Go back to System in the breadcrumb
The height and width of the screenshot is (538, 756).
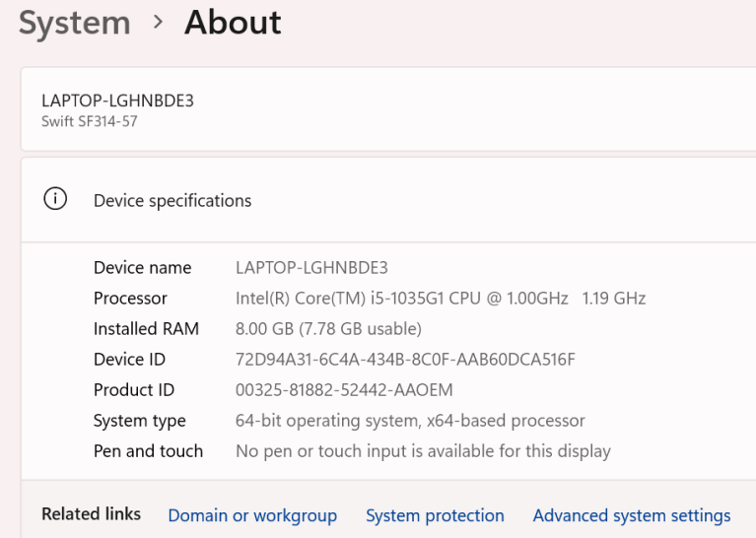coord(75,22)
